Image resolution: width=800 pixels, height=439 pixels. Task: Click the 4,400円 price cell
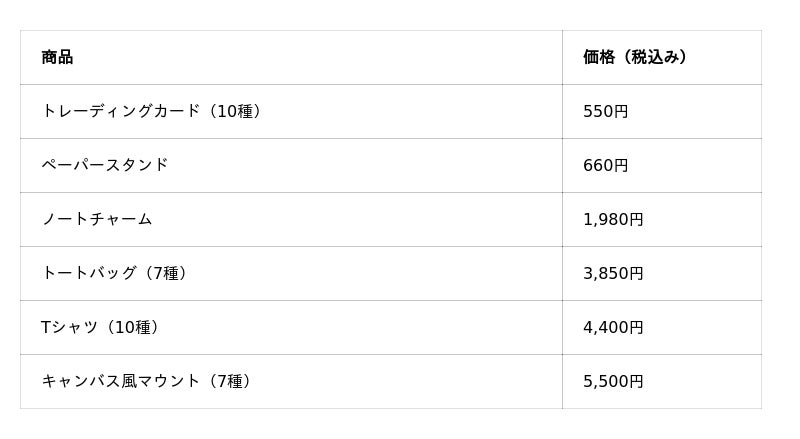613,327
